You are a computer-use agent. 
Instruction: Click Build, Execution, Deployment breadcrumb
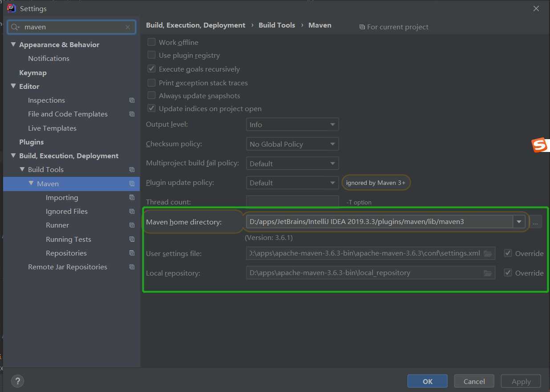tap(196, 25)
